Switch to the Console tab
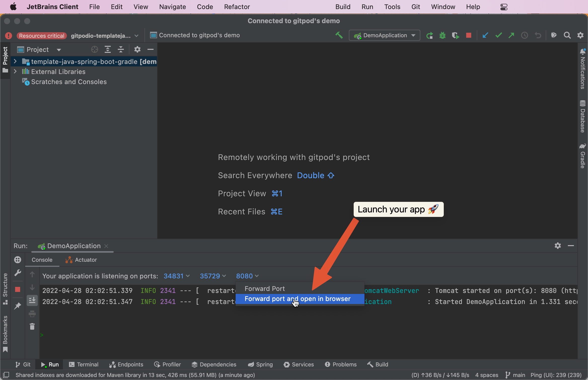The image size is (588, 380). coord(42,260)
